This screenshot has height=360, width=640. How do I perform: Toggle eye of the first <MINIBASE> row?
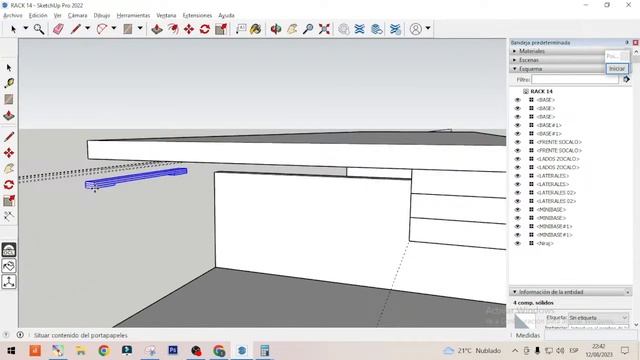(518, 209)
